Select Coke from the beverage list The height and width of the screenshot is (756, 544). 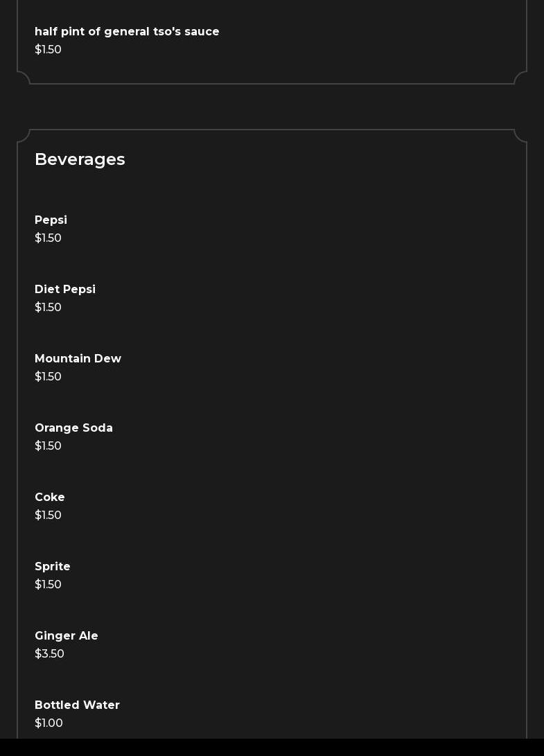click(50, 498)
